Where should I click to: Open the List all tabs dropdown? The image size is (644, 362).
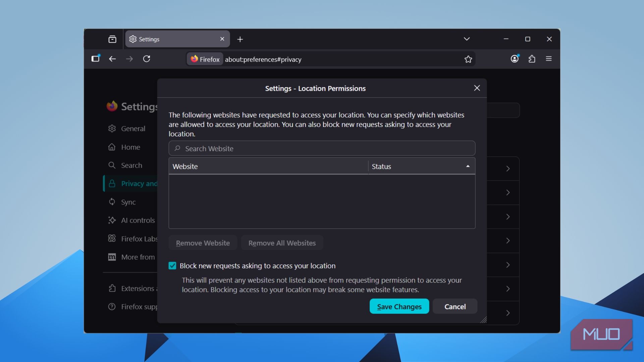(x=467, y=39)
